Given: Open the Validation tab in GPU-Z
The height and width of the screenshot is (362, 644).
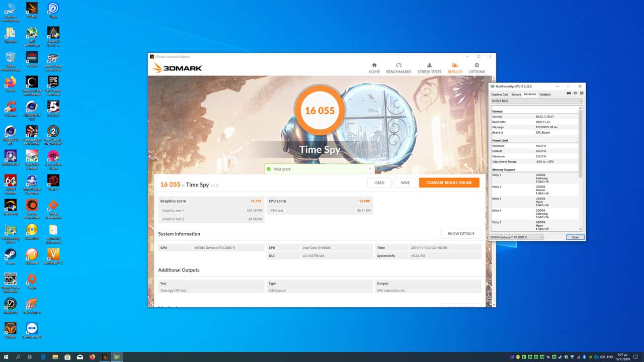Looking at the screenshot, I should coord(545,95).
